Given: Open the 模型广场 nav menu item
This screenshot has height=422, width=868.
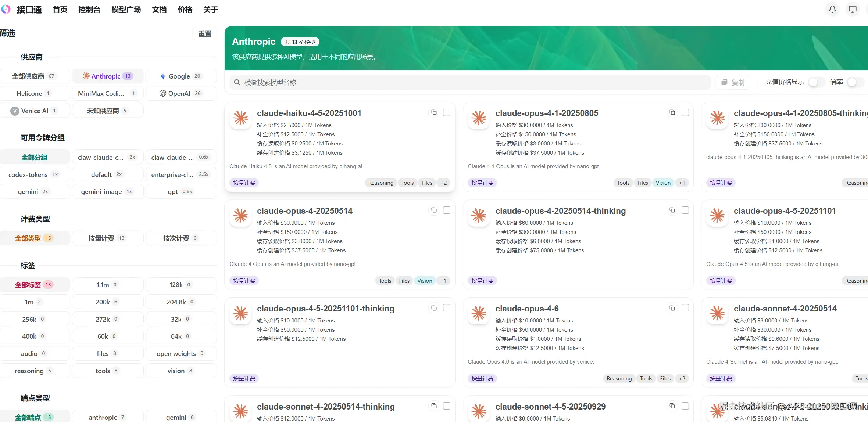Looking at the screenshot, I should tap(126, 10).
